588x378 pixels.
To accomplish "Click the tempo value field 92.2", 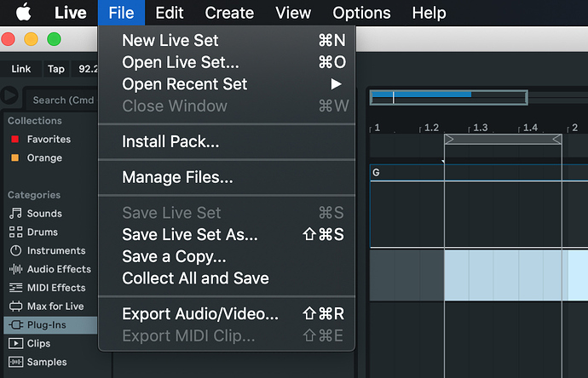I will (x=86, y=69).
